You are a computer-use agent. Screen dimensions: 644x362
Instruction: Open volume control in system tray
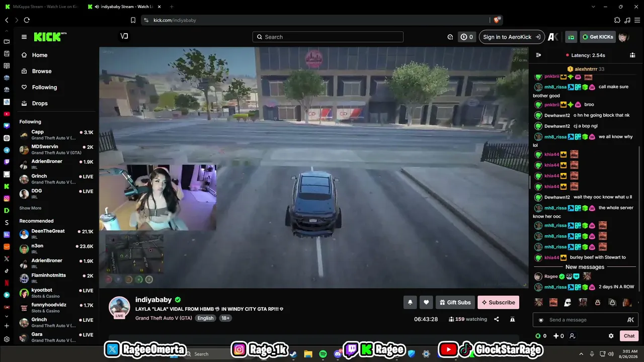click(x=611, y=354)
